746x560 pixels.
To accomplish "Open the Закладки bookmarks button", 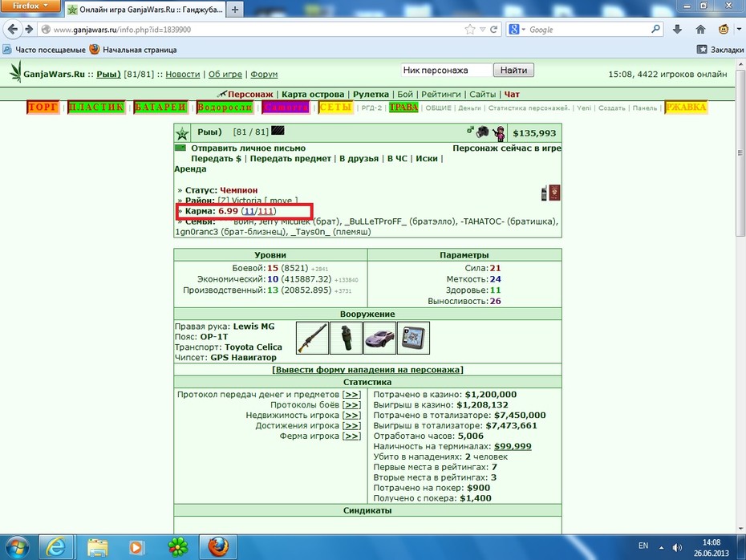I will 720,50.
